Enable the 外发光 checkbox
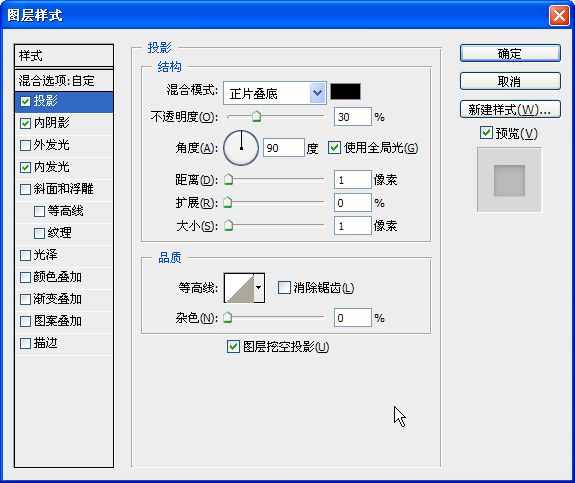The image size is (575, 483). pos(25,145)
